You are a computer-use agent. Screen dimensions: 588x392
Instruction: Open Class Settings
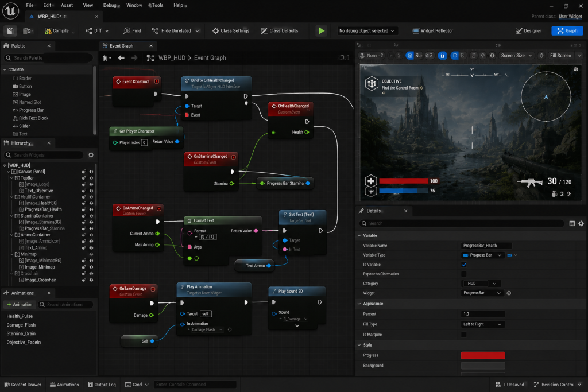click(x=231, y=31)
